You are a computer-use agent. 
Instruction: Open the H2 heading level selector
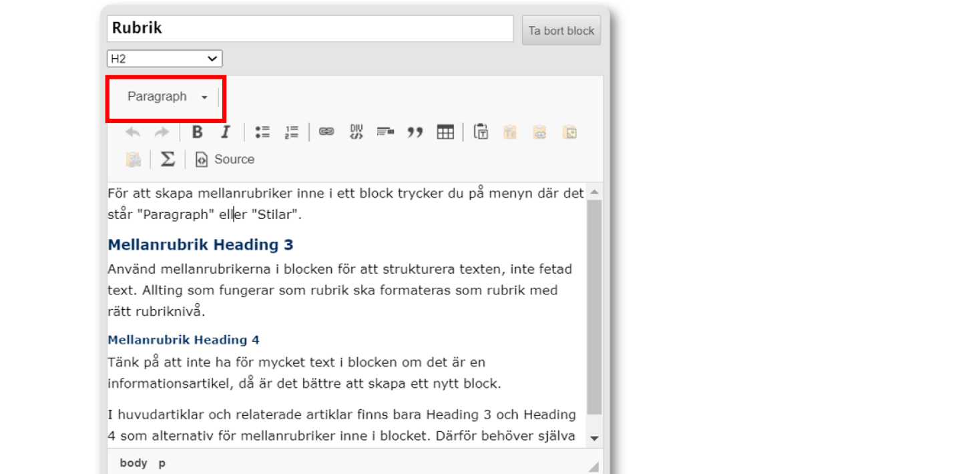coord(164,59)
